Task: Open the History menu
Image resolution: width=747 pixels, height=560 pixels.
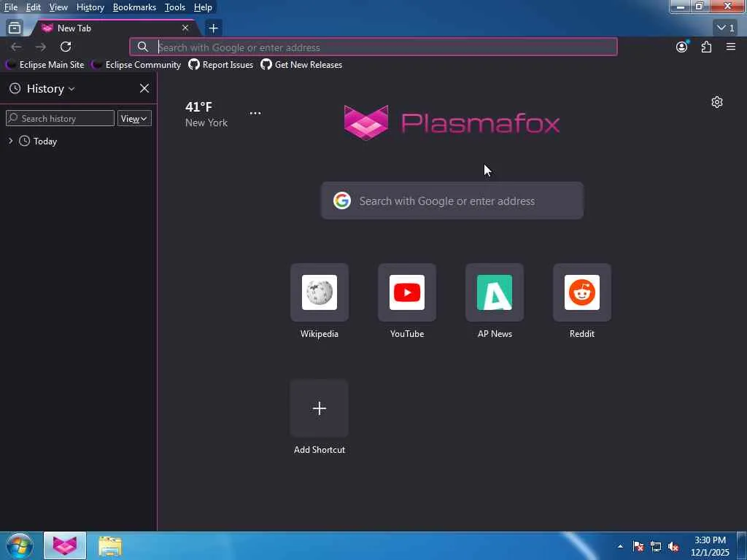Action: [x=90, y=7]
